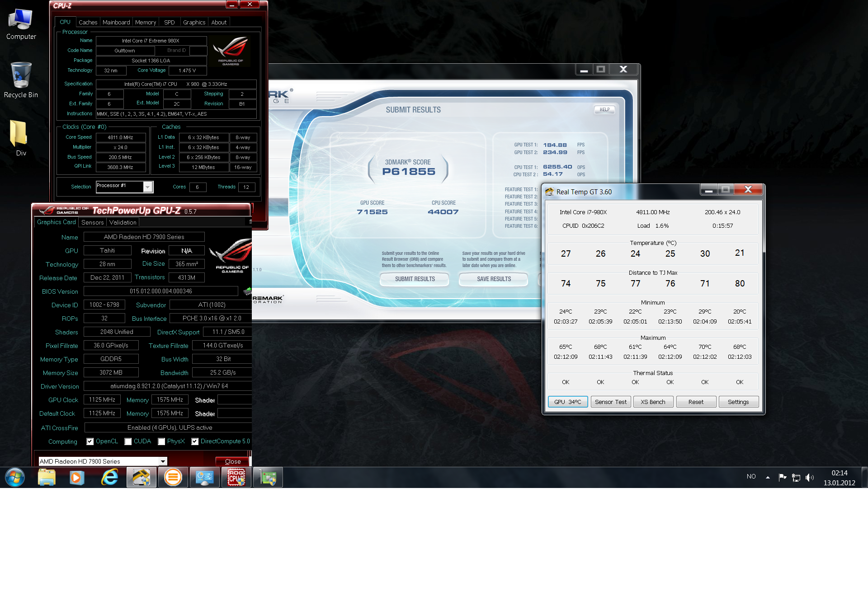Image resolution: width=868 pixels, height=610 pixels.
Task: Maximize the 3DMark window
Action: [601, 69]
